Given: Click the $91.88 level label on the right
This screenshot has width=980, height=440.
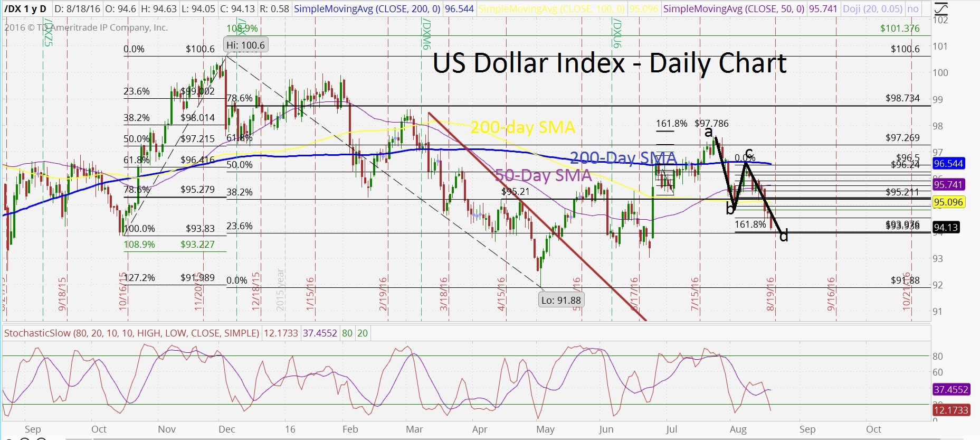Looking at the screenshot, I should coord(905,281).
